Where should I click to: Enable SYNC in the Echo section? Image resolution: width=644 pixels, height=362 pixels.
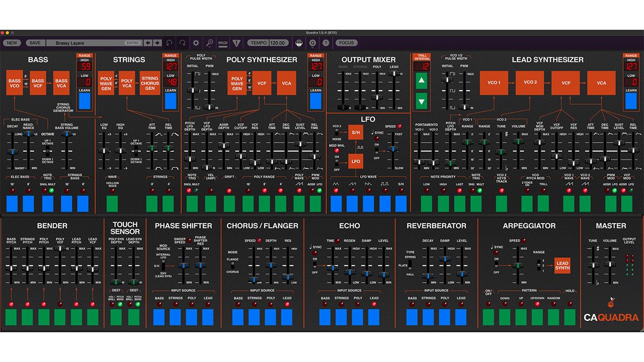point(314,264)
